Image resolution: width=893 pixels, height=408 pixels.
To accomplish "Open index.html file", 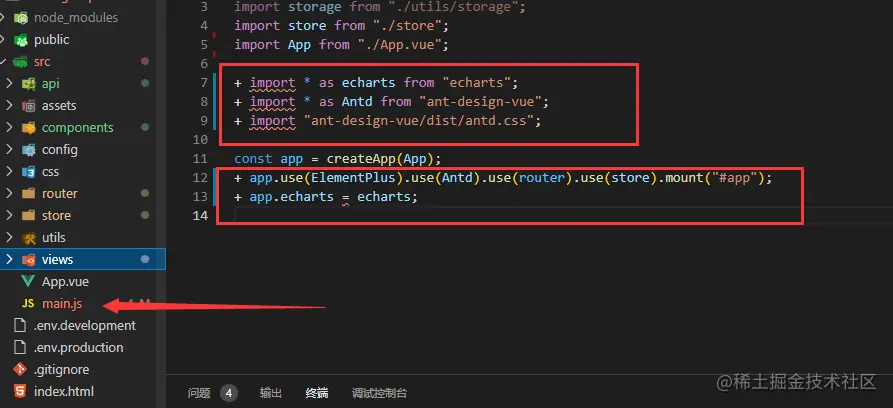I will point(64,391).
